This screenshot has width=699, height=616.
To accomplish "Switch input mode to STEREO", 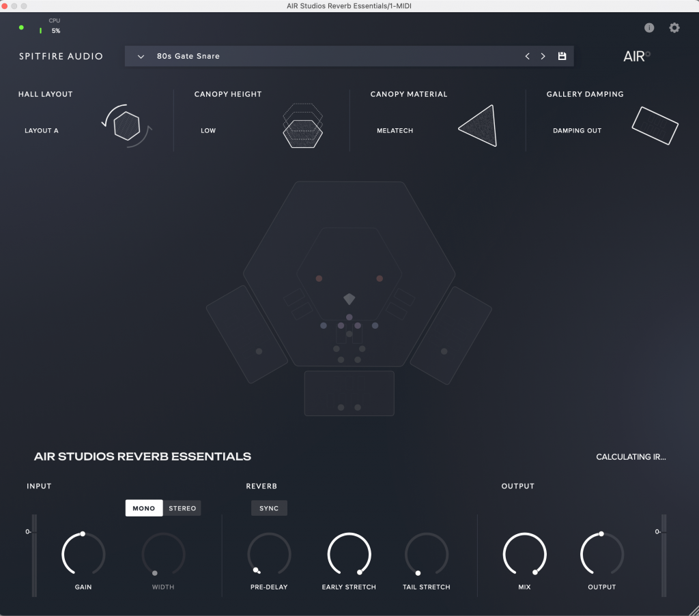I will (182, 508).
